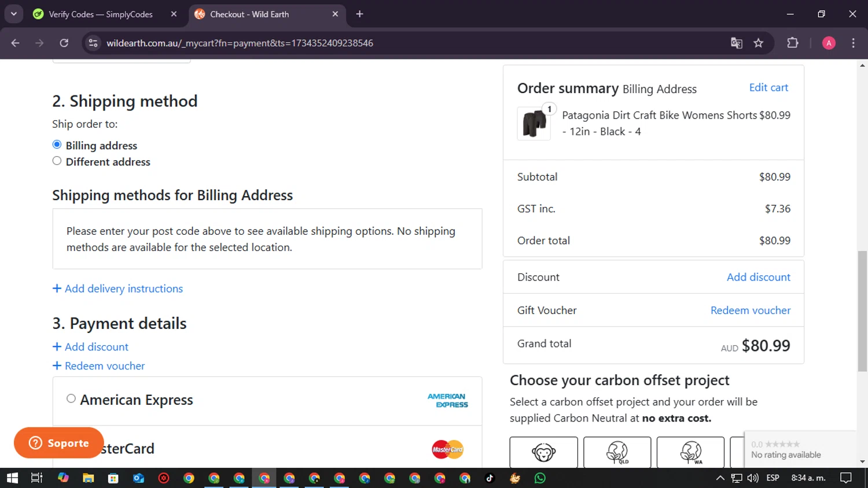Screen dimensions: 868x488
Task: Open the red circular app icon on taskbar
Action: [164, 478]
